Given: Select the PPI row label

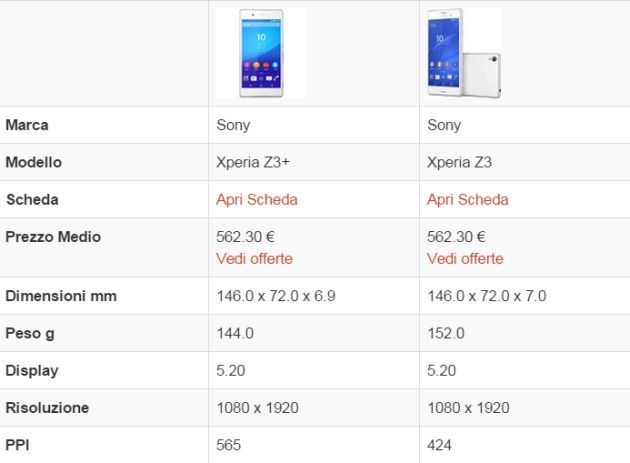Looking at the screenshot, I should [x=17, y=444].
